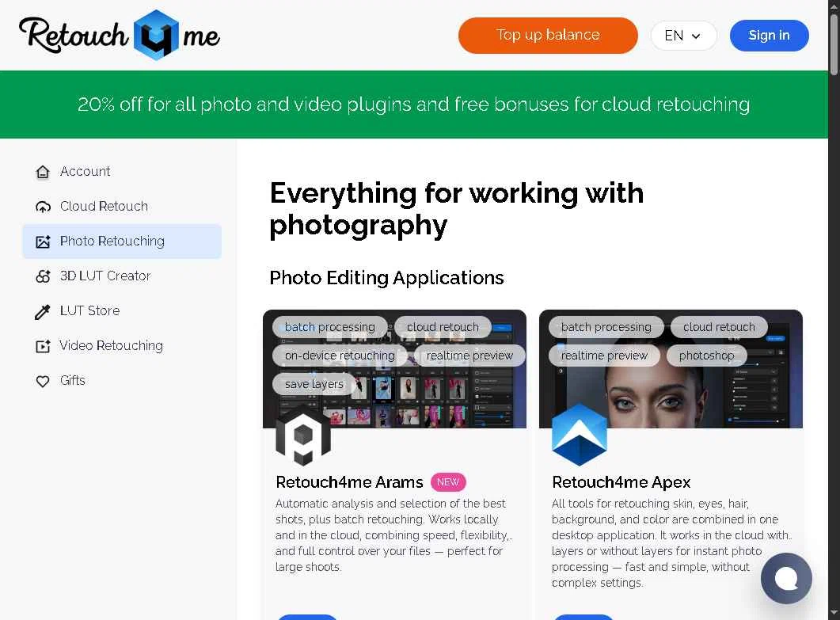This screenshot has width=840, height=620.
Task: Click the Apex description text
Action: coord(672,543)
